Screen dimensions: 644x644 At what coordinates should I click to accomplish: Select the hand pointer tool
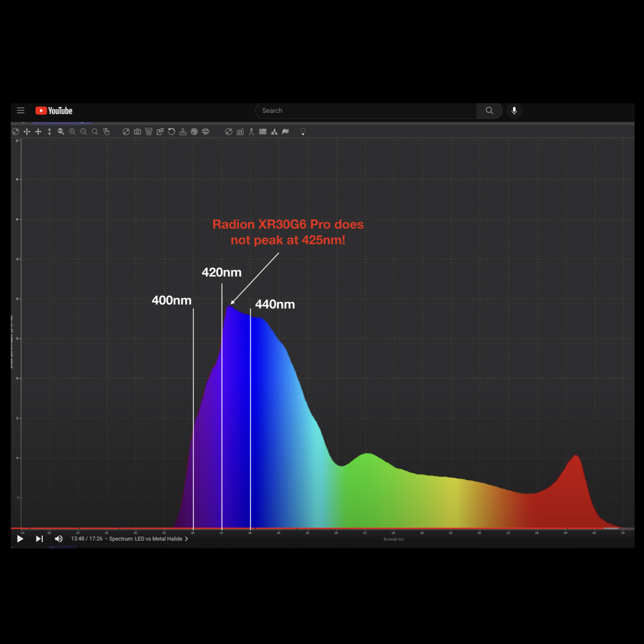click(106, 131)
